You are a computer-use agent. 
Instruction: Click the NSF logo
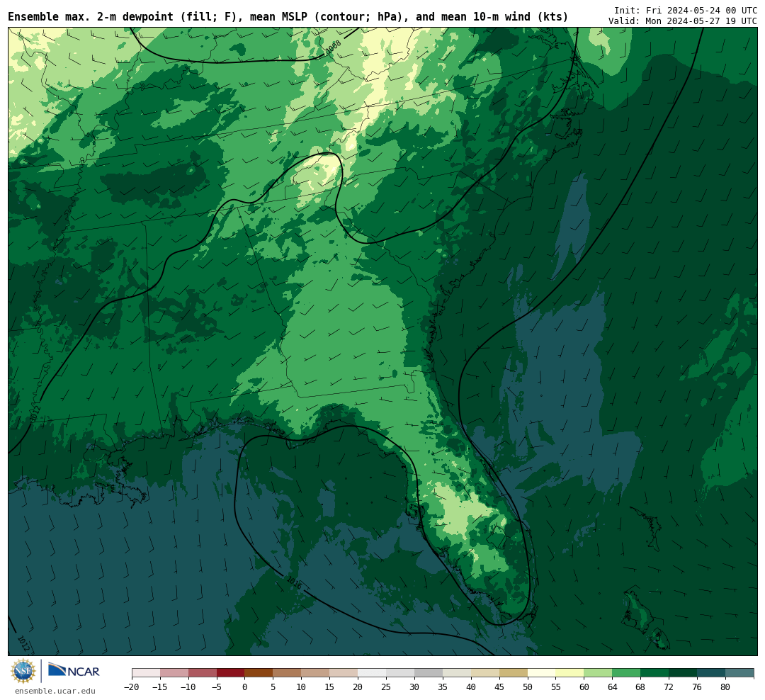[24, 672]
